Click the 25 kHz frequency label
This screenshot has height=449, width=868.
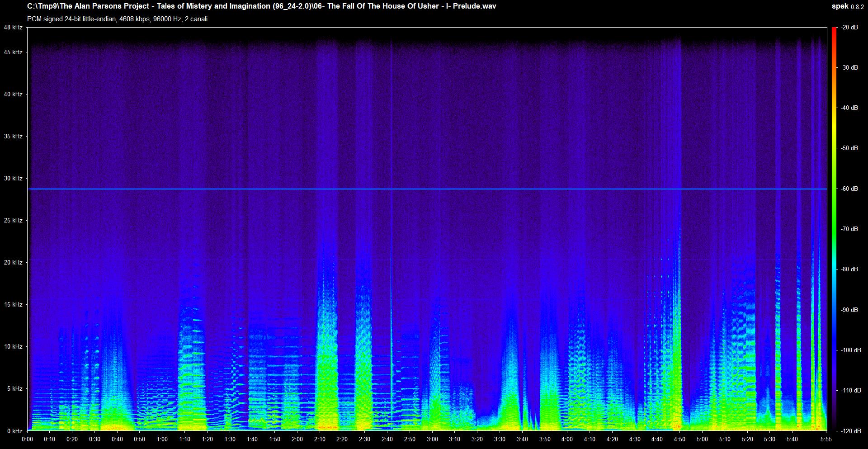13,221
